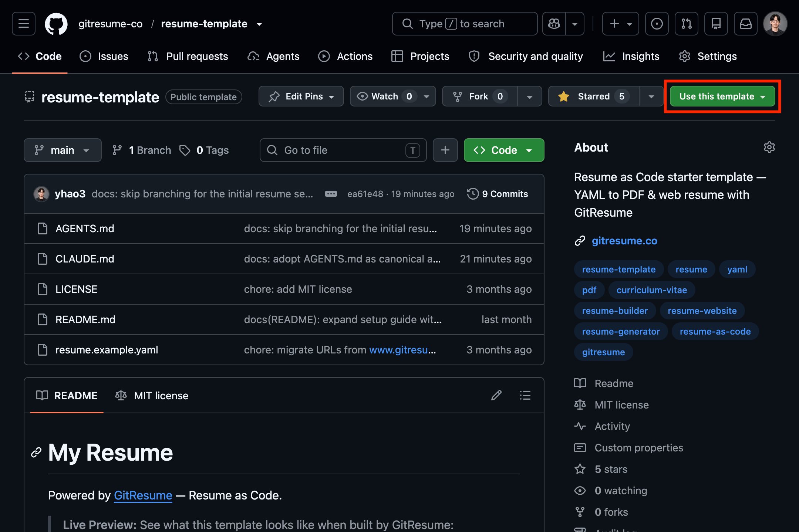
Task: Expand the green Code dropdown button
Action: (504, 150)
